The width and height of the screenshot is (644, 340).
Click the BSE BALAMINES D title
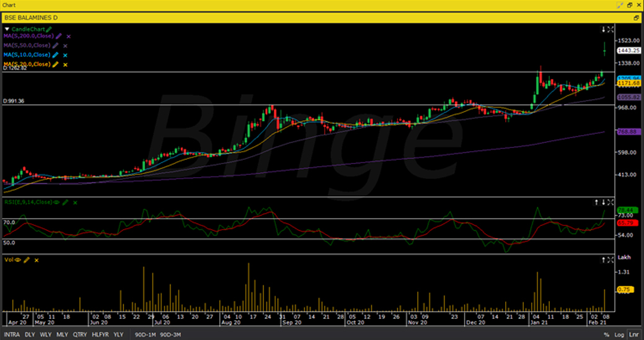(x=31, y=18)
